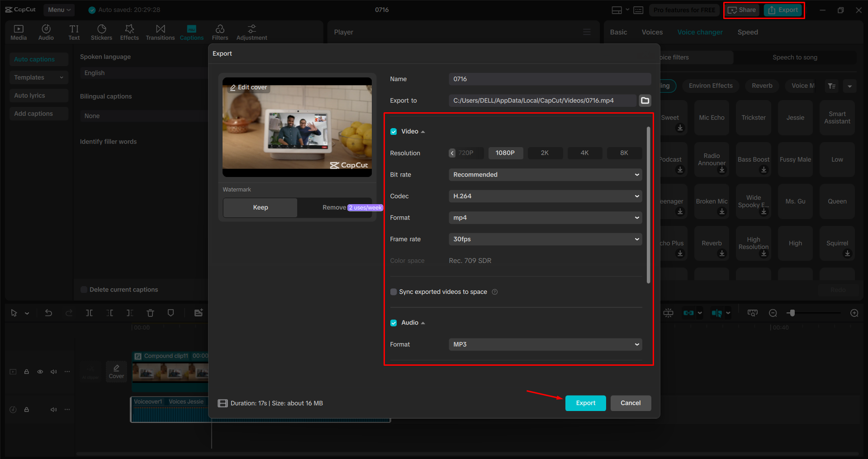Select the Filters panel icon
This screenshot has width=868, height=459.
pyautogui.click(x=220, y=32)
